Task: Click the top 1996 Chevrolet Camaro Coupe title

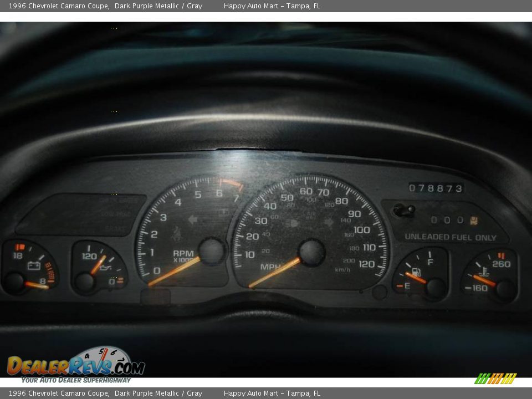Action: tap(59, 6)
